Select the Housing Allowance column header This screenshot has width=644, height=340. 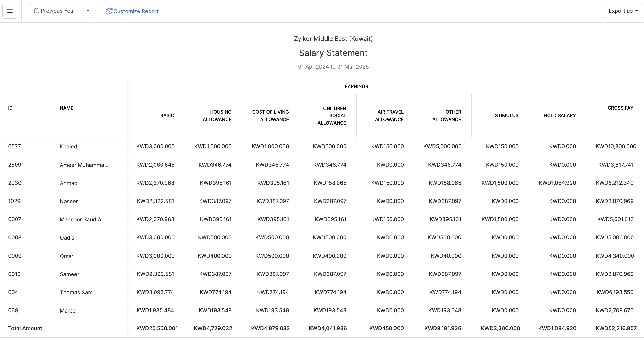tap(217, 115)
